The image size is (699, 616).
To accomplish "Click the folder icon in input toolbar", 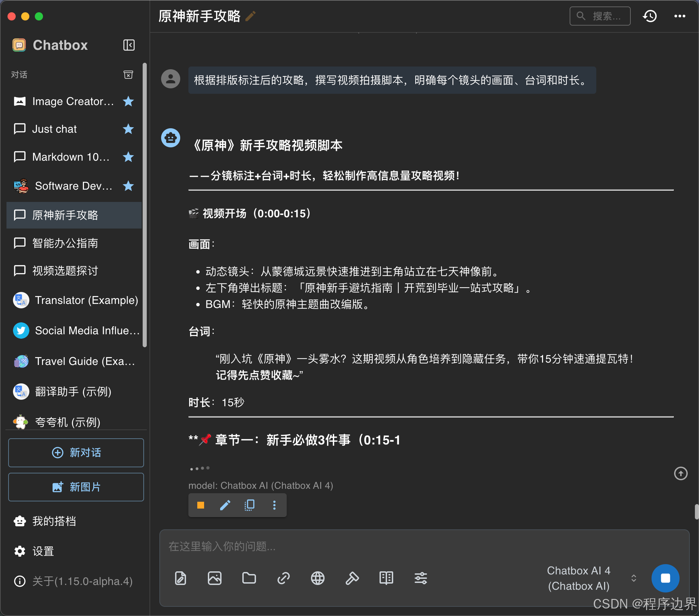I will [x=249, y=578].
